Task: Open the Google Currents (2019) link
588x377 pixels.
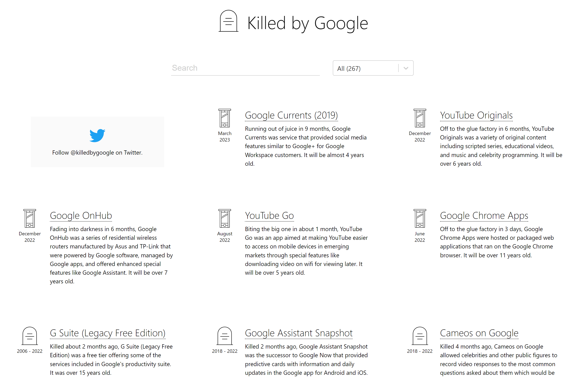Action: click(291, 115)
